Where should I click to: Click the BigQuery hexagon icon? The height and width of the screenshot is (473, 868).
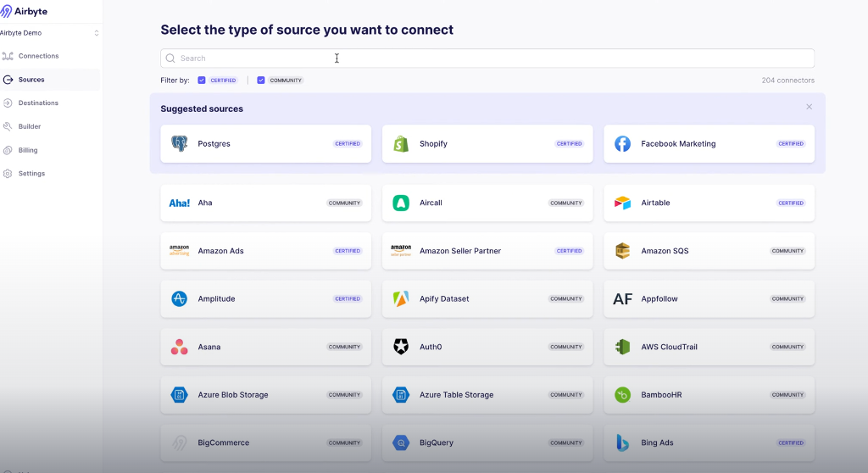pyautogui.click(x=401, y=442)
